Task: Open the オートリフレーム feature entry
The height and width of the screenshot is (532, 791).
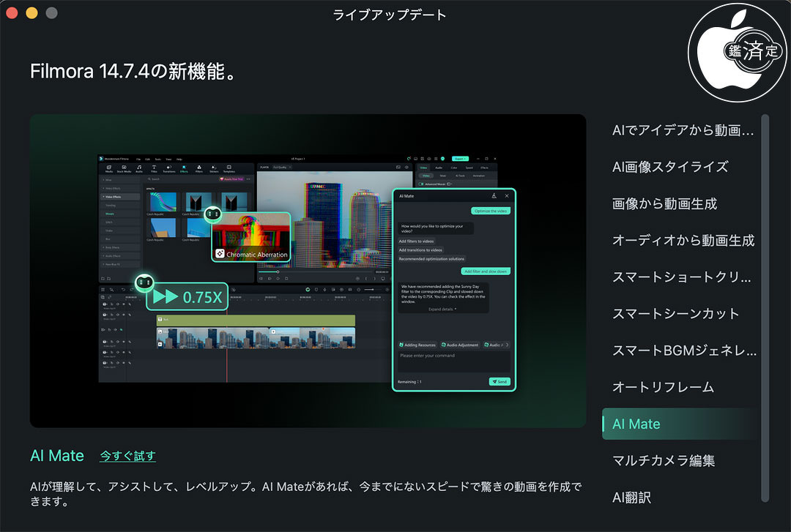Action: [663, 387]
